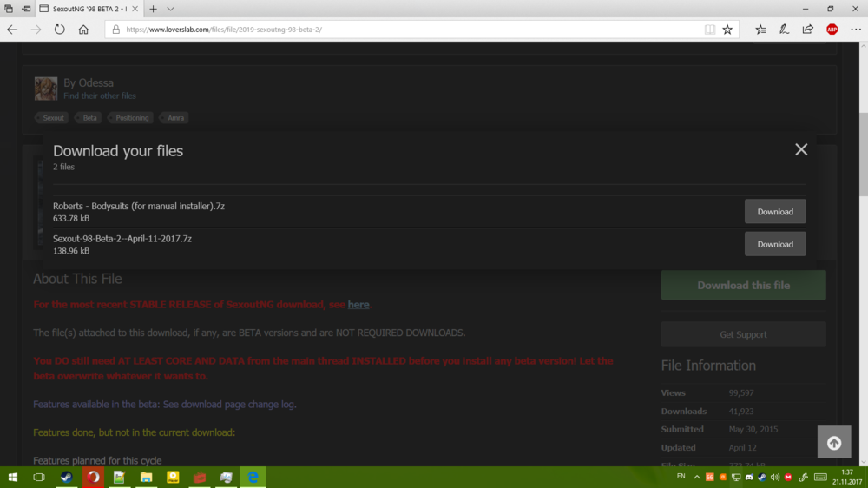
Task: Open File Explorer from the taskbar
Action: (x=146, y=477)
